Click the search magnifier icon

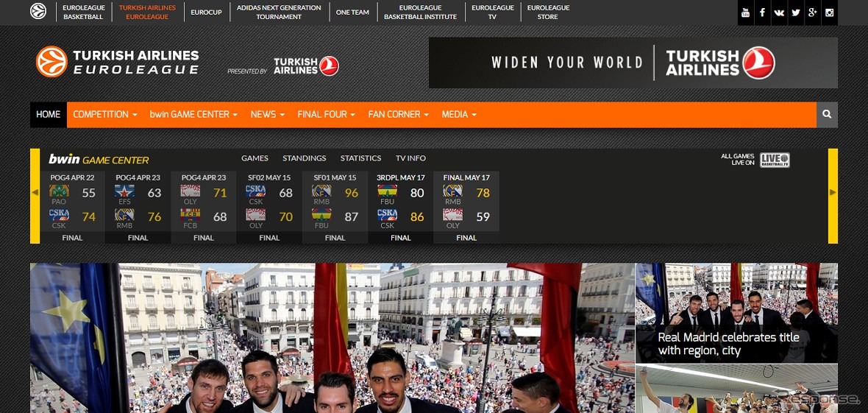pyautogui.click(x=827, y=115)
